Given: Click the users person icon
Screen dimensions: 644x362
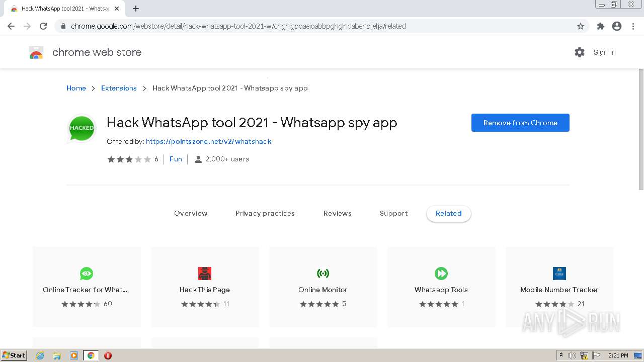Looking at the screenshot, I should pos(198,159).
